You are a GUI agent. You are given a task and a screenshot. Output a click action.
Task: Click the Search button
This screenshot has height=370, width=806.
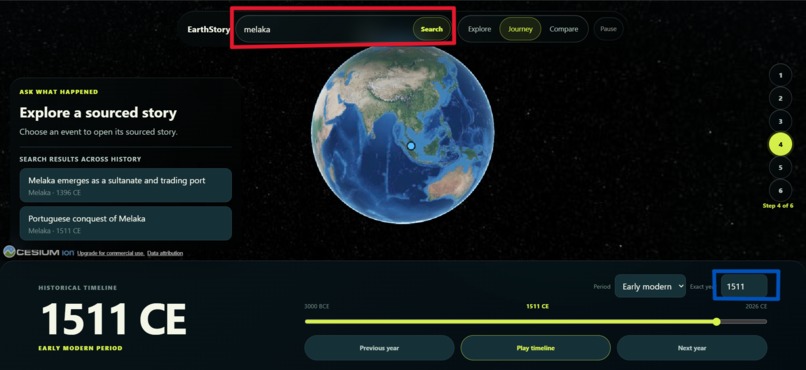point(431,29)
